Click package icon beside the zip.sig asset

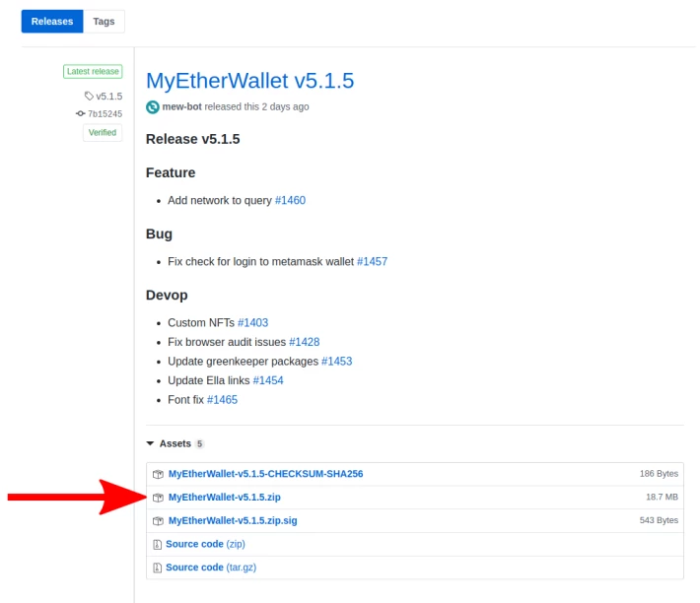pos(158,521)
